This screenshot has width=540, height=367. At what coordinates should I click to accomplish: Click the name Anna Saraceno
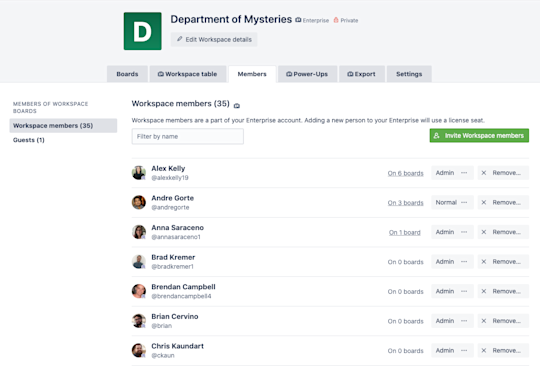click(x=178, y=228)
